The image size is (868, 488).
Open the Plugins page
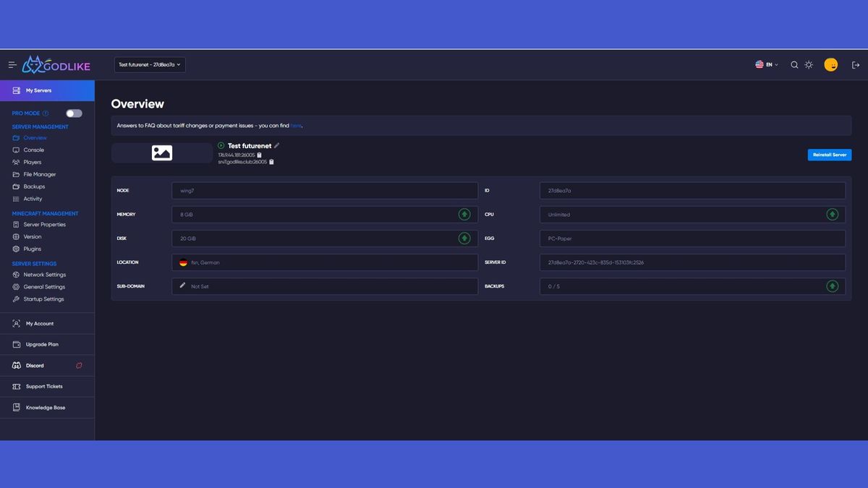tap(32, 248)
